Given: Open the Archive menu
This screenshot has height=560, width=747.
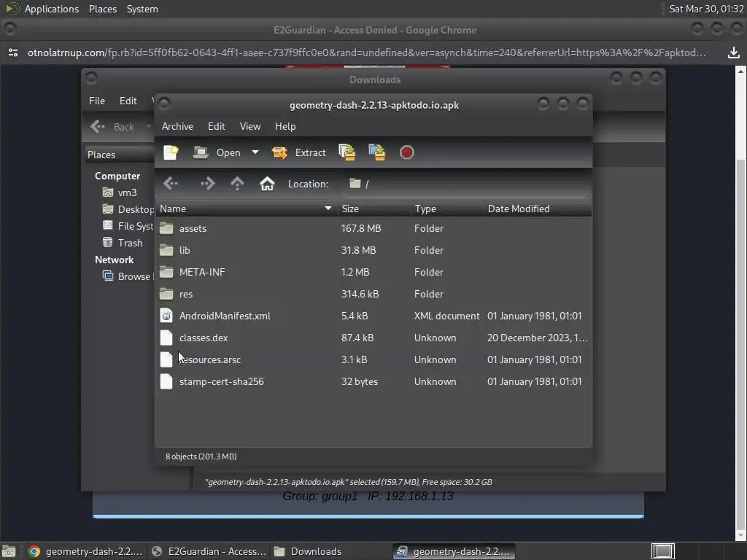Looking at the screenshot, I should coord(178,126).
